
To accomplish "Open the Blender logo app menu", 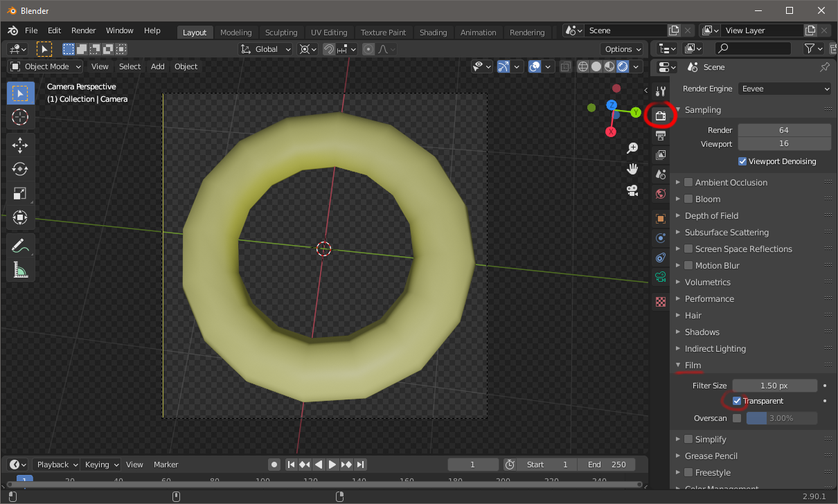I will (12, 30).
